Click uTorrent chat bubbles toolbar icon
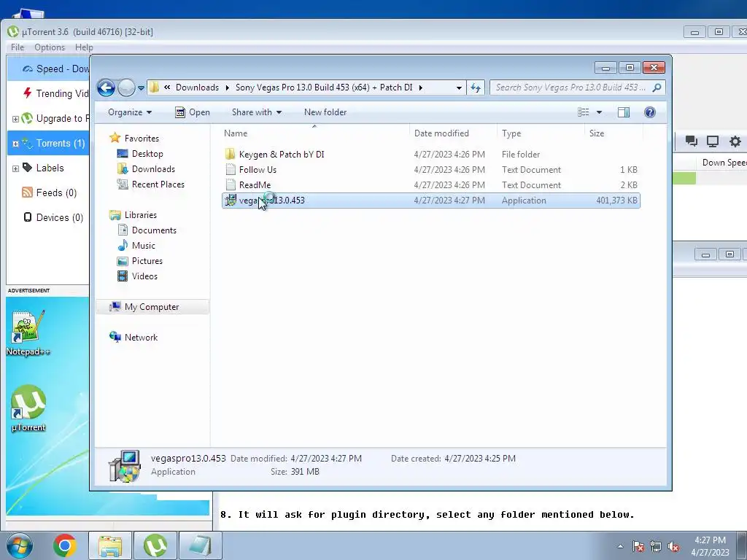747x560 pixels. click(692, 141)
